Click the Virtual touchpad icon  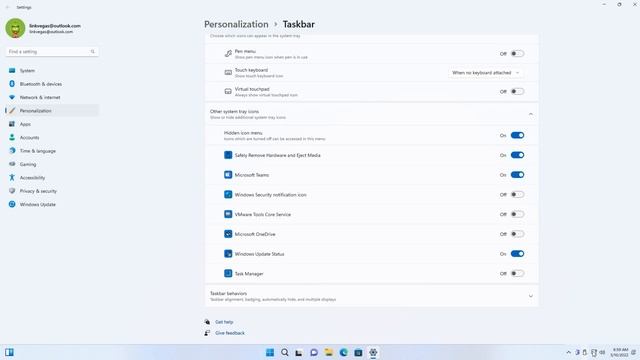tap(228, 91)
